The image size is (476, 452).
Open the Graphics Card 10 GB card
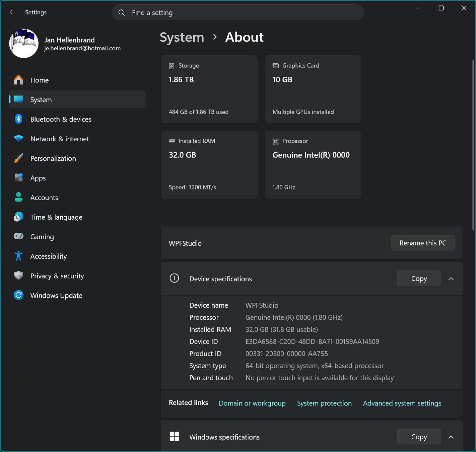click(x=313, y=89)
